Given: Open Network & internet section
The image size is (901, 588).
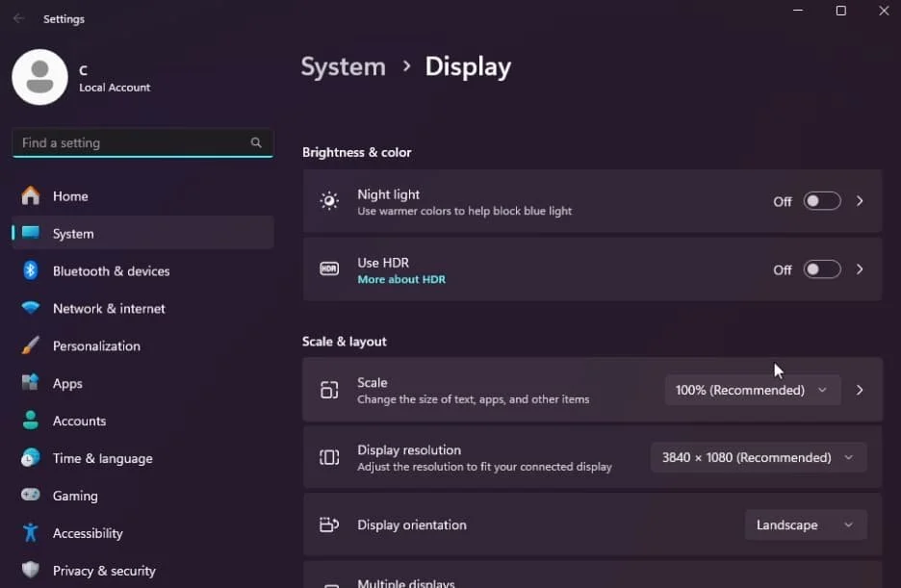Looking at the screenshot, I should pos(142,308).
